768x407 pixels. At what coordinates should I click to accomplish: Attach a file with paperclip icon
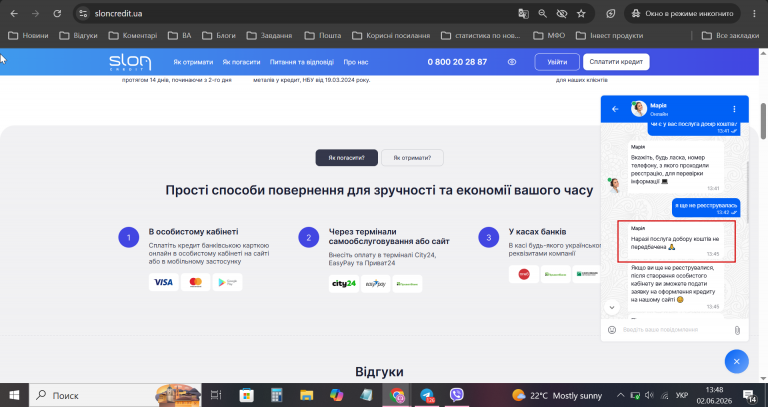(737, 331)
